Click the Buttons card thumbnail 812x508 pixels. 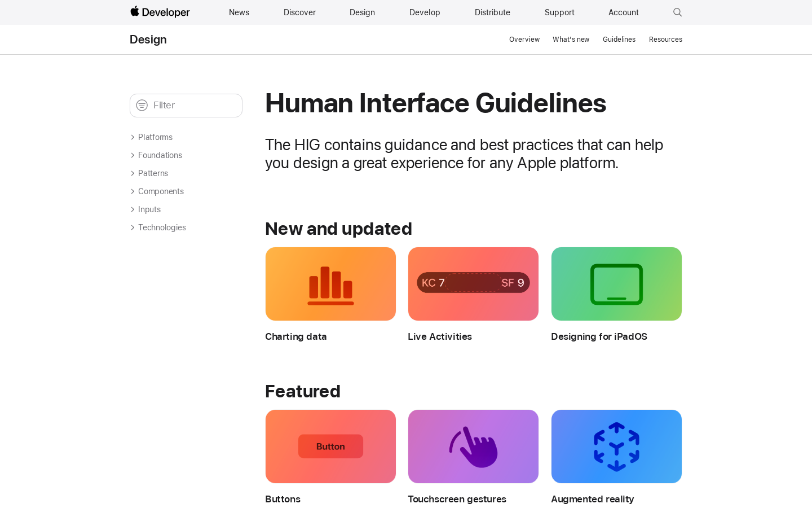[330, 446]
